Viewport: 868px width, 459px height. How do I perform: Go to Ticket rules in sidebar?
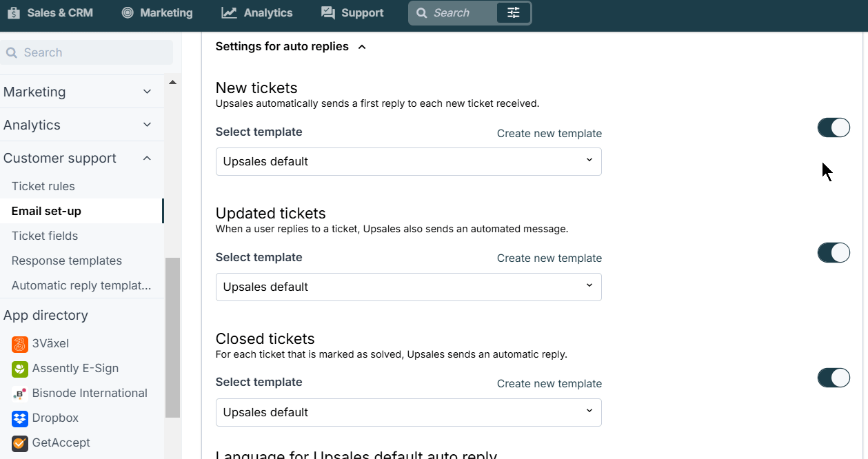coord(43,186)
